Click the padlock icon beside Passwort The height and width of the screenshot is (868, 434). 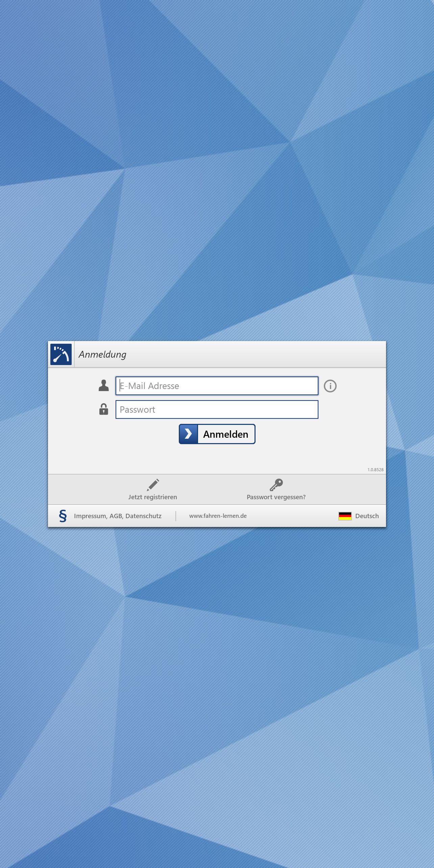pyautogui.click(x=104, y=409)
